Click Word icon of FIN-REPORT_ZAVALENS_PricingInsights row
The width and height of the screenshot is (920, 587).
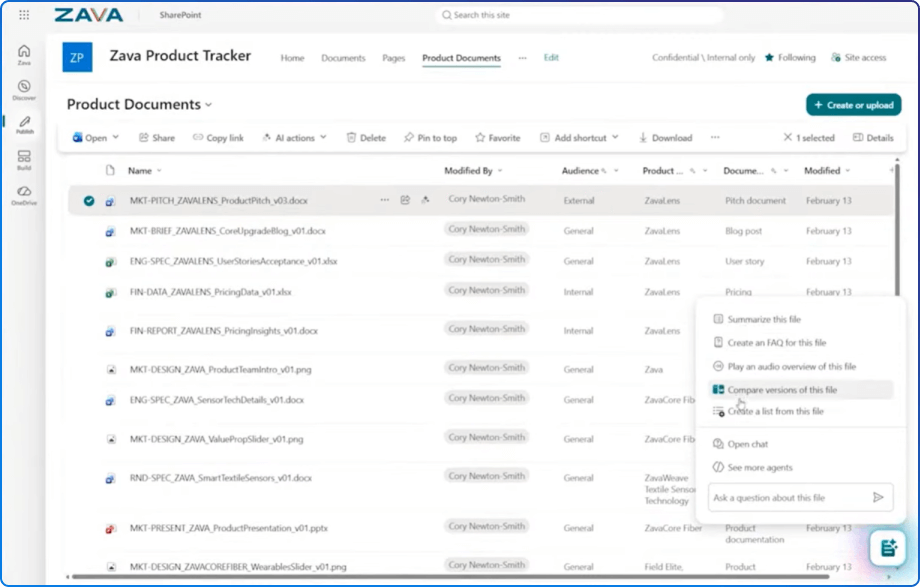pyautogui.click(x=110, y=332)
